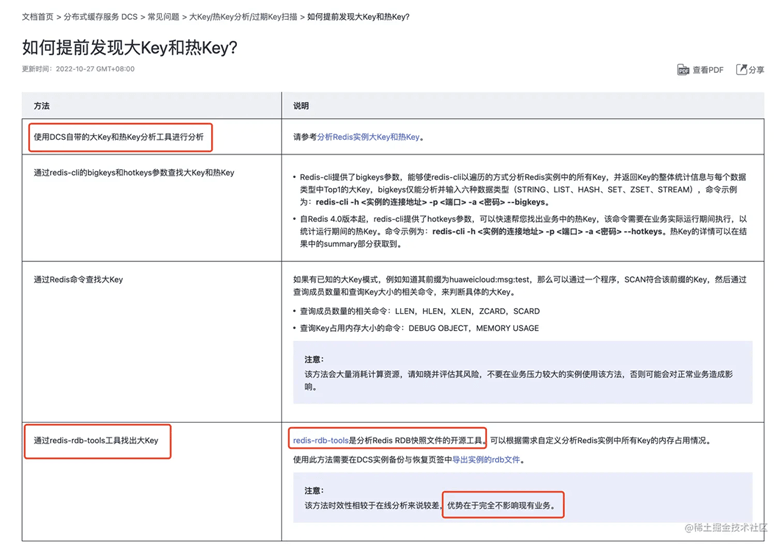Click the --bigkeys command example text
The width and height of the screenshot is (782, 547).
coord(432,202)
